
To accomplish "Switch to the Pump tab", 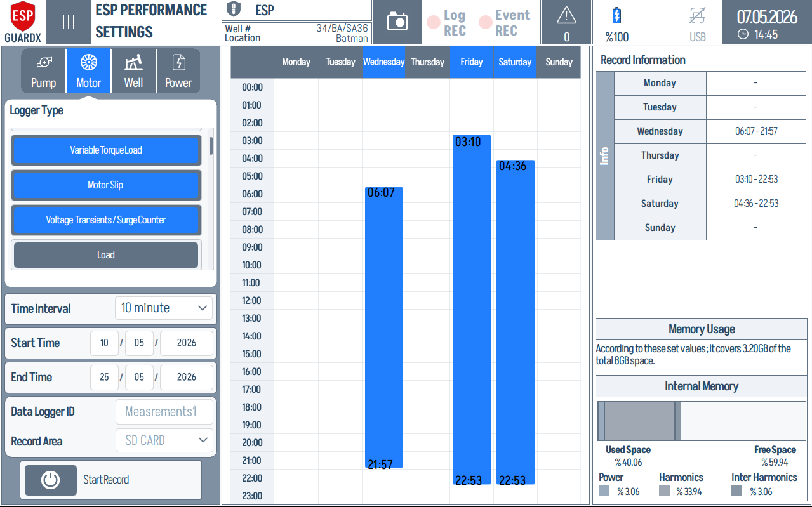I will pyautogui.click(x=43, y=71).
